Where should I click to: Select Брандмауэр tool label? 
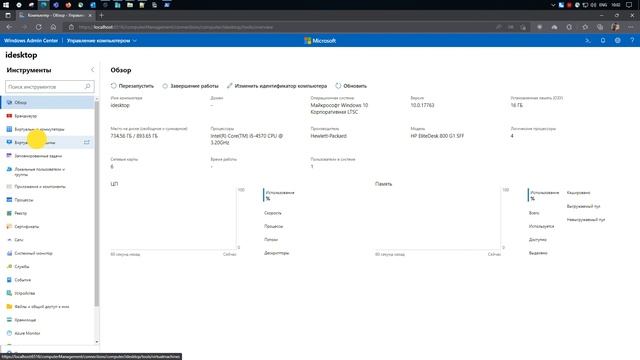pos(26,116)
